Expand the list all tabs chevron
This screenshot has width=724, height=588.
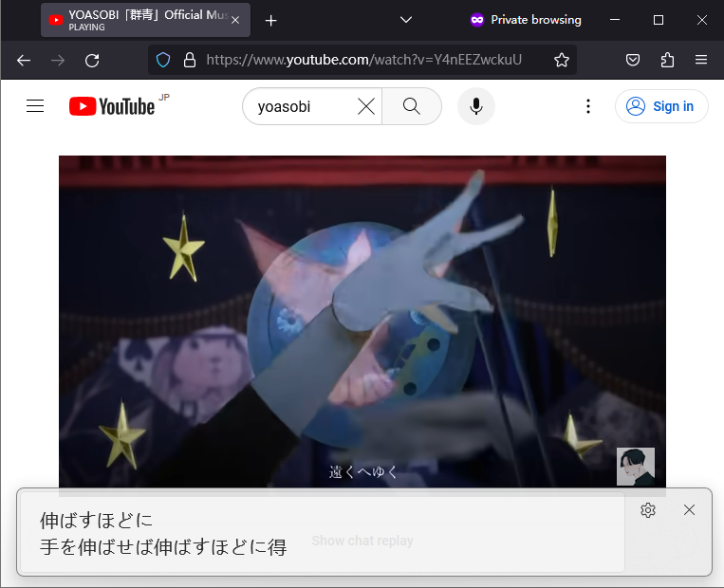406,20
